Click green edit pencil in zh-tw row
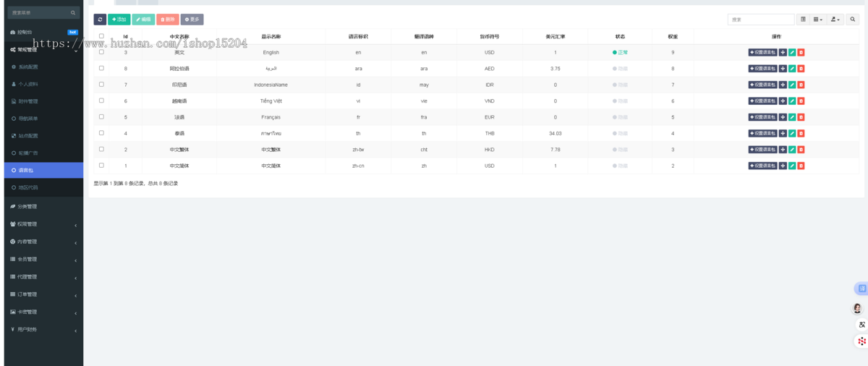Image resolution: width=868 pixels, height=366 pixels. click(792, 150)
